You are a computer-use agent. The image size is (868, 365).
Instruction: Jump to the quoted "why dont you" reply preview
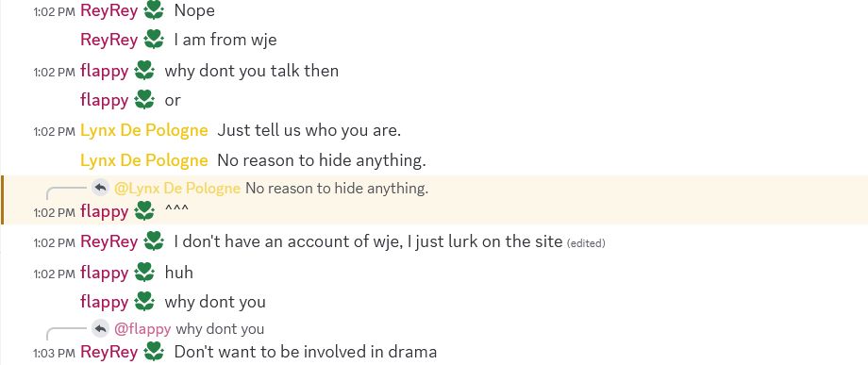[x=220, y=328]
